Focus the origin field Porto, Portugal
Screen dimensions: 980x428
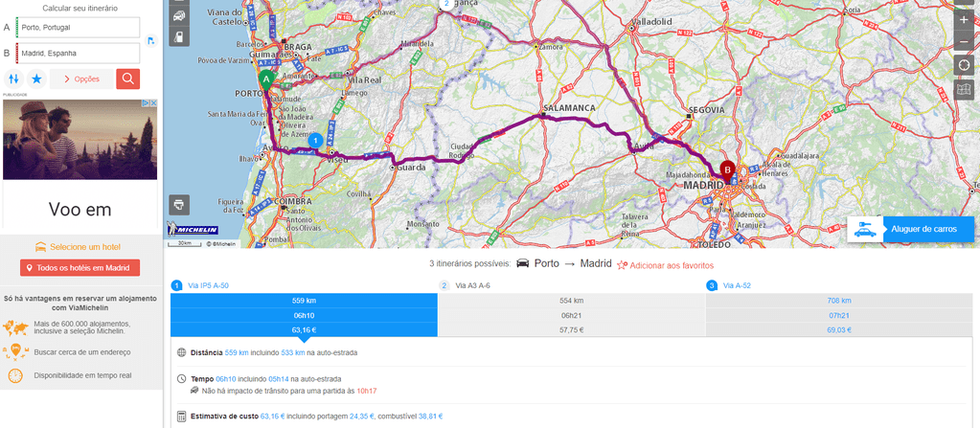point(78,28)
